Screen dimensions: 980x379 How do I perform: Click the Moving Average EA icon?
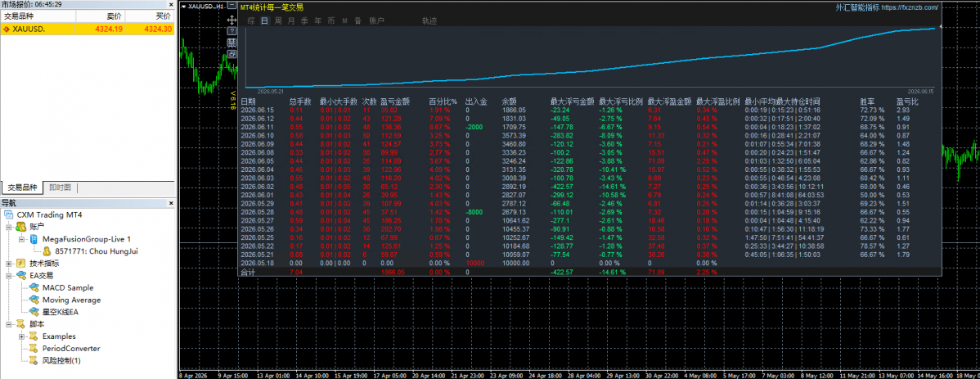click(33, 300)
